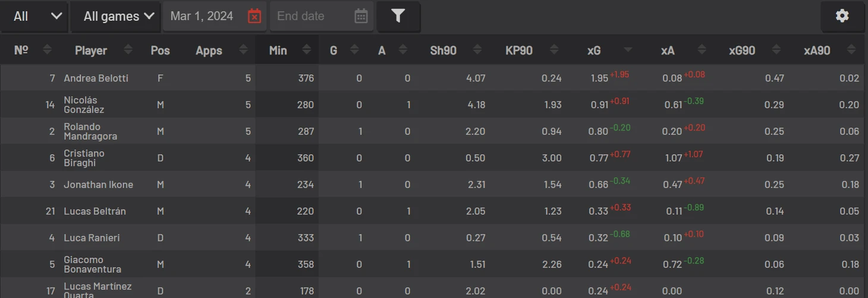
Task: Sort by Apps column arrows
Action: 243,50
